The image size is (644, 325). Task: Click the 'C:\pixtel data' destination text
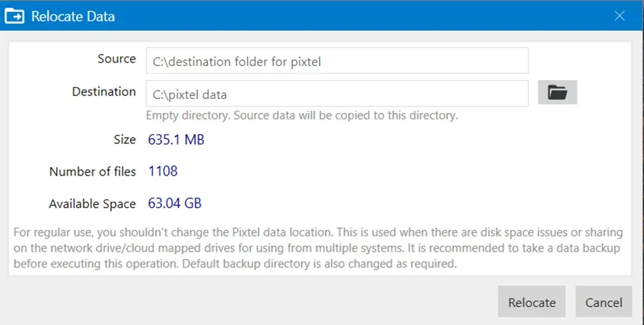pos(190,95)
